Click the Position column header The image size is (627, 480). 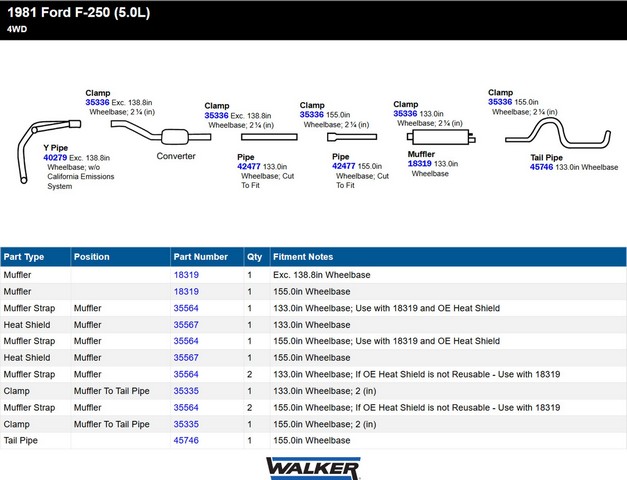tap(120, 257)
